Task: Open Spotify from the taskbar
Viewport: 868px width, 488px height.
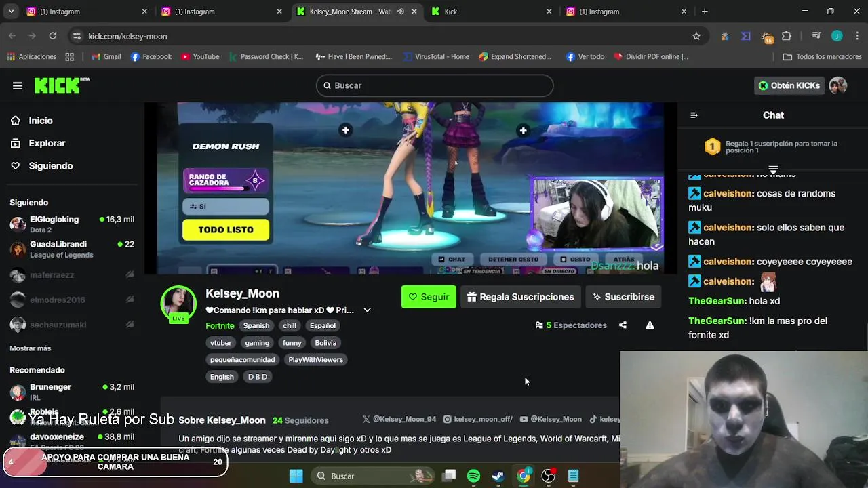Action: (474, 476)
